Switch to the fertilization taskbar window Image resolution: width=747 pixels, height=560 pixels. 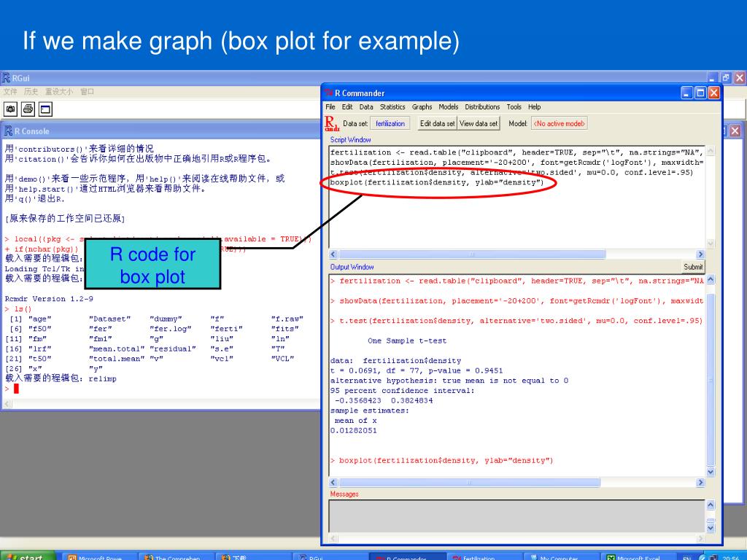point(484,556)
